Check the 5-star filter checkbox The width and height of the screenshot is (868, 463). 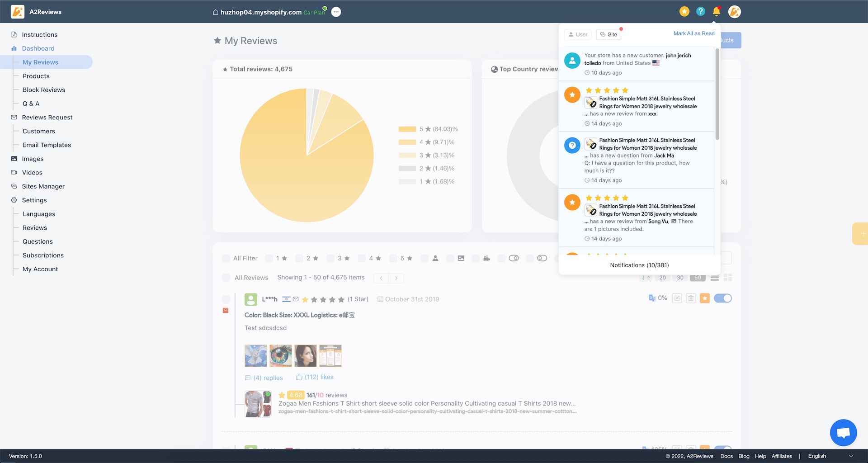(x=393, y=258)
